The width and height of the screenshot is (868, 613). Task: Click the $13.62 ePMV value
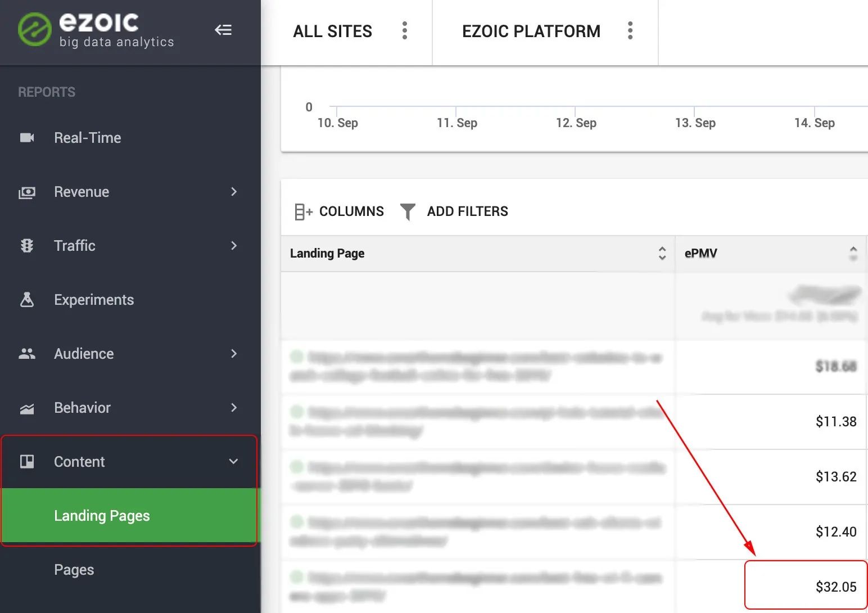836,477
